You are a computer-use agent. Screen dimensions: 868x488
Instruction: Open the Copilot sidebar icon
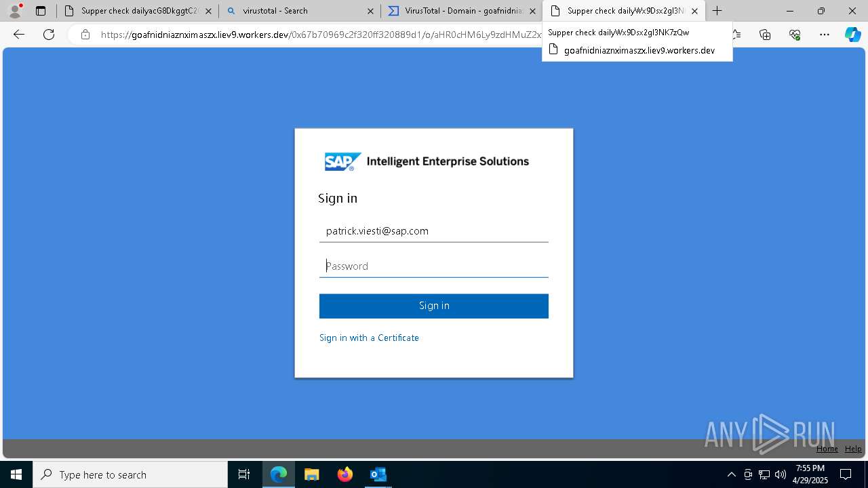(852, 35)
